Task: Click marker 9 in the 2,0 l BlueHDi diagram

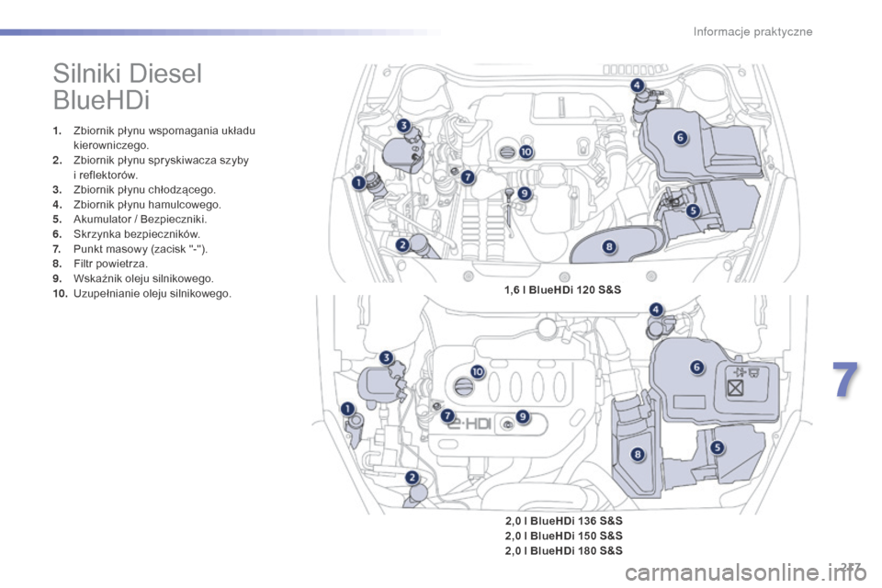Action: tap(523, 416)
